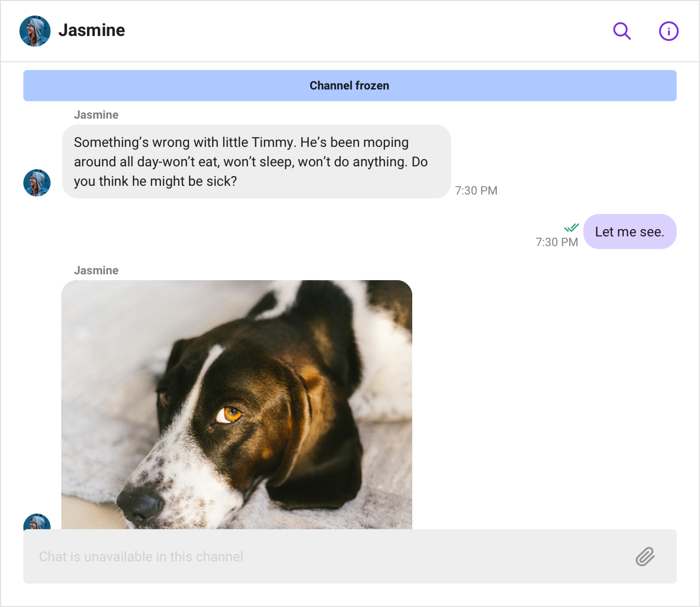Image resolution: width=700 pixels, height=607 pixels.
Task: Click the read-receipt double checkmark
Action: point(572,228)
